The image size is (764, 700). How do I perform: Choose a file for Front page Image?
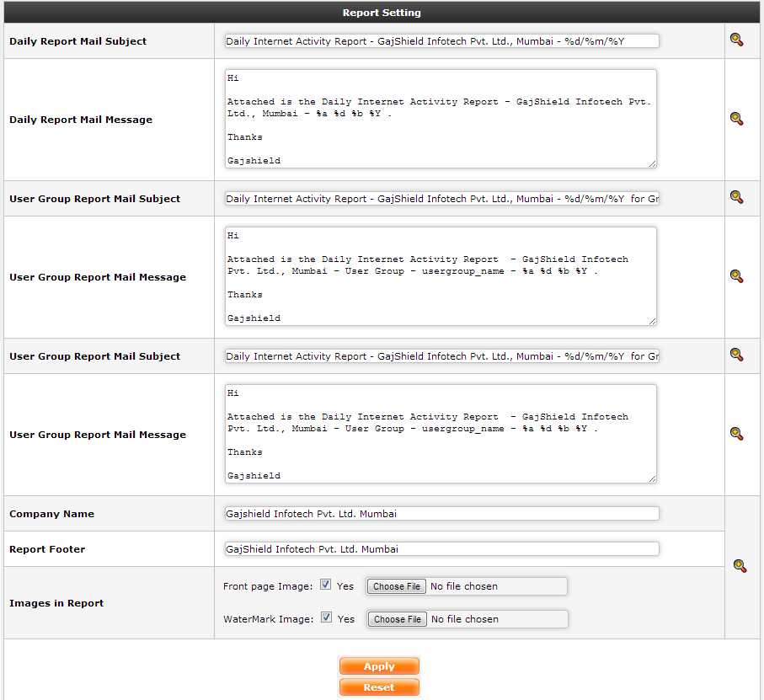pyautogui.click(x=397, y=586)
